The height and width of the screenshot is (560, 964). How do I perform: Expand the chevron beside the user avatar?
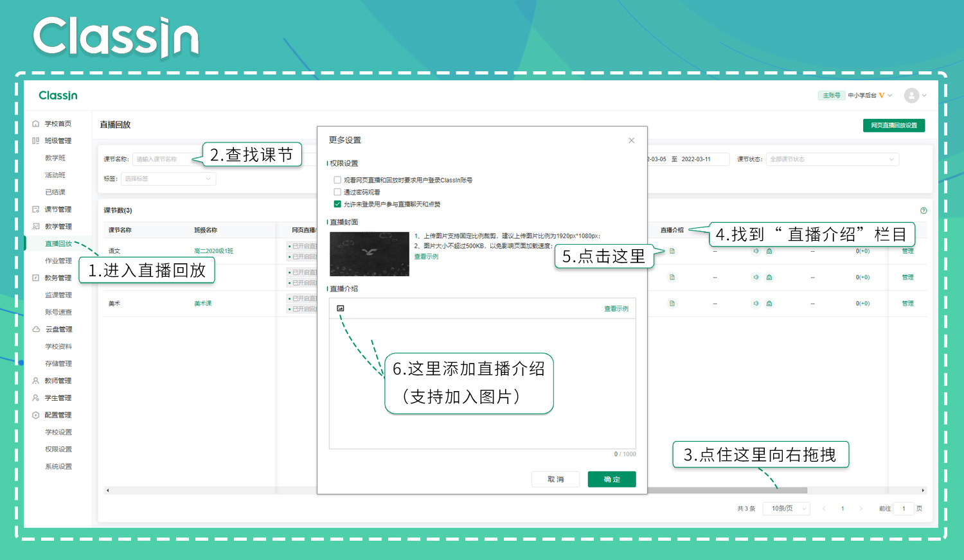coord(924,96)
